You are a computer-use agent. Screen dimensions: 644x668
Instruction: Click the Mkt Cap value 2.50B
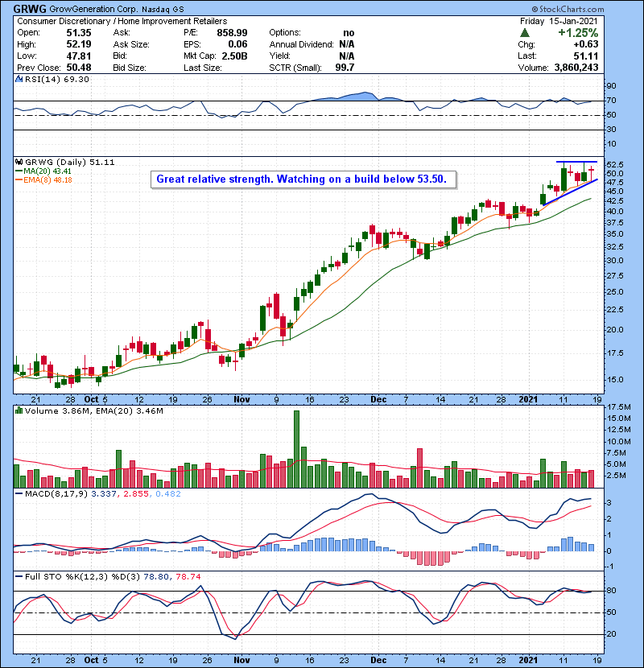pyautogui.click(x=234, y=56)
